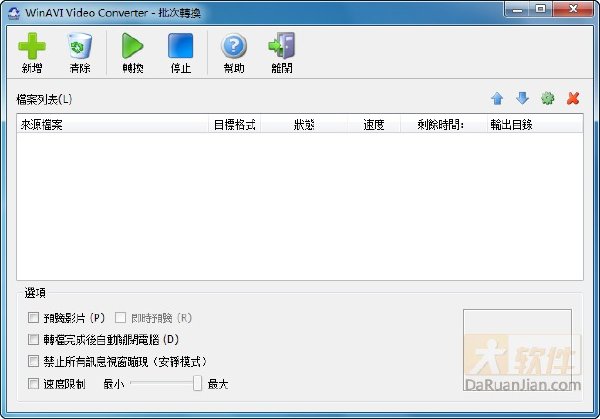Click the green plus 新增 (Add) icon
The width and height of the screenshot is (600, 419).
tap(32, 46)
